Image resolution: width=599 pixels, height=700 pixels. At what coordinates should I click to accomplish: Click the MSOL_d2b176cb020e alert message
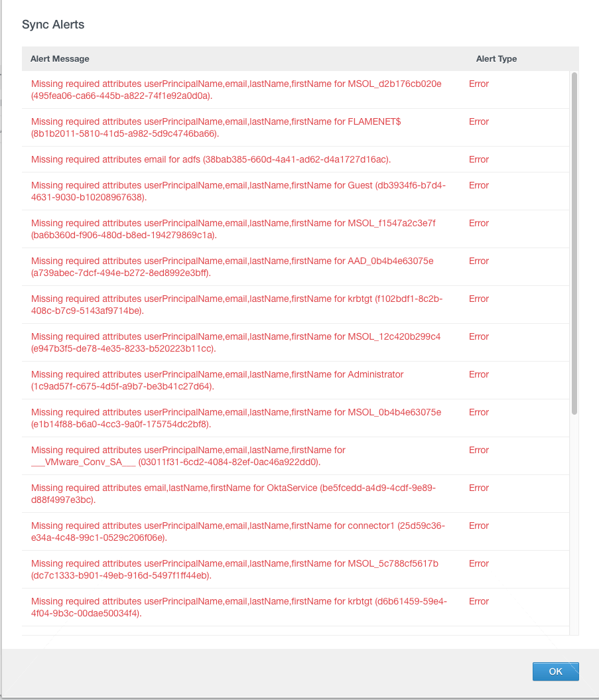coord(236,90)
